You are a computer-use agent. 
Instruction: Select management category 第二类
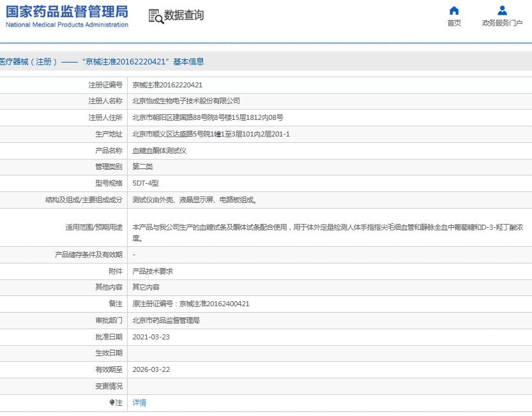(x=142, y=167)
